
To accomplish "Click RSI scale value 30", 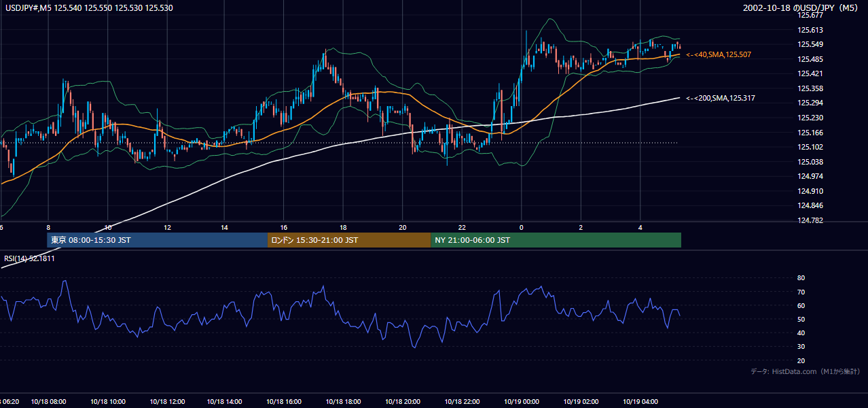I will 801,346.
